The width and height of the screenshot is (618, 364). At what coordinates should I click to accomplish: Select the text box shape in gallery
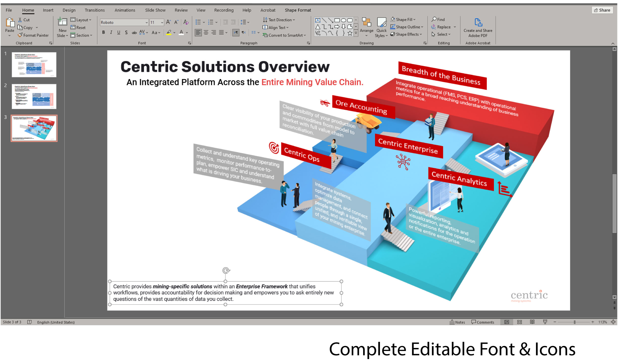(x=318, y=20)
